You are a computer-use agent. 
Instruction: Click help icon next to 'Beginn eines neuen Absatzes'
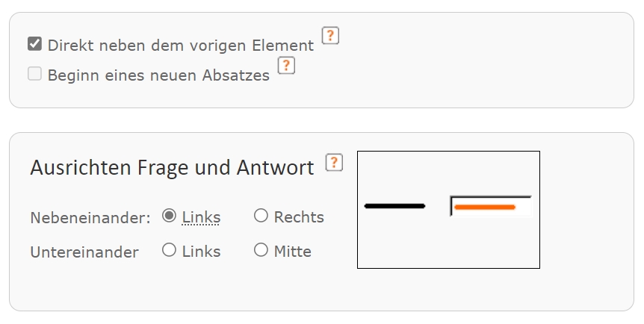[286, 66]
